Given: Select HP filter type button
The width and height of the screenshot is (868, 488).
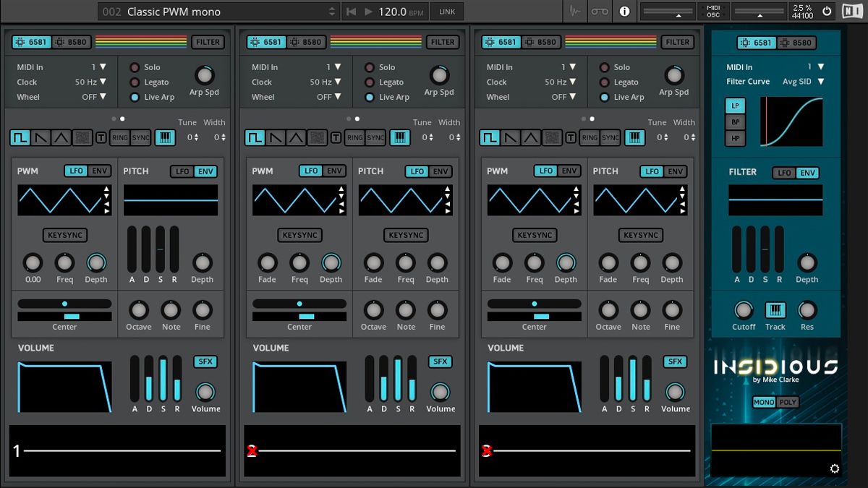Looking at the screenshot, I should point(735,138).
